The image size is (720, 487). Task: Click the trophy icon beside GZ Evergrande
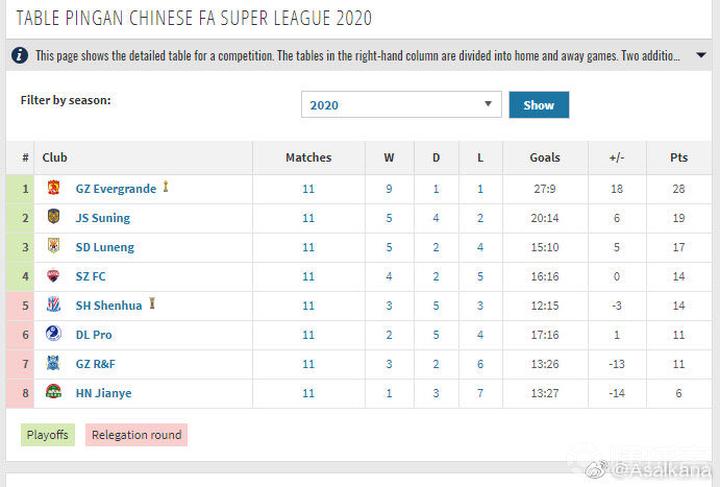166,187
